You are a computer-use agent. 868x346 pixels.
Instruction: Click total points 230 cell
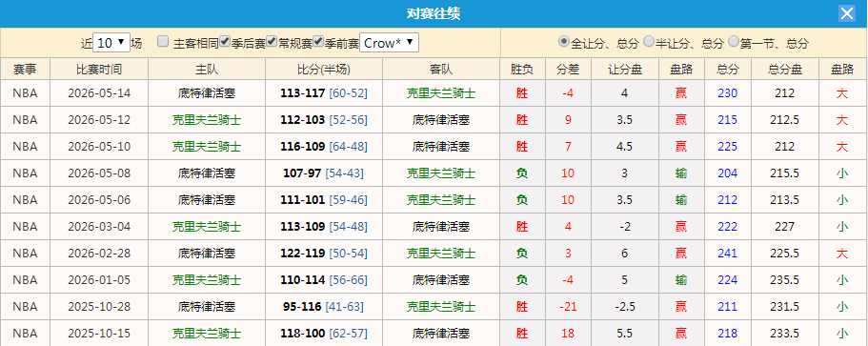pos(727,93)
